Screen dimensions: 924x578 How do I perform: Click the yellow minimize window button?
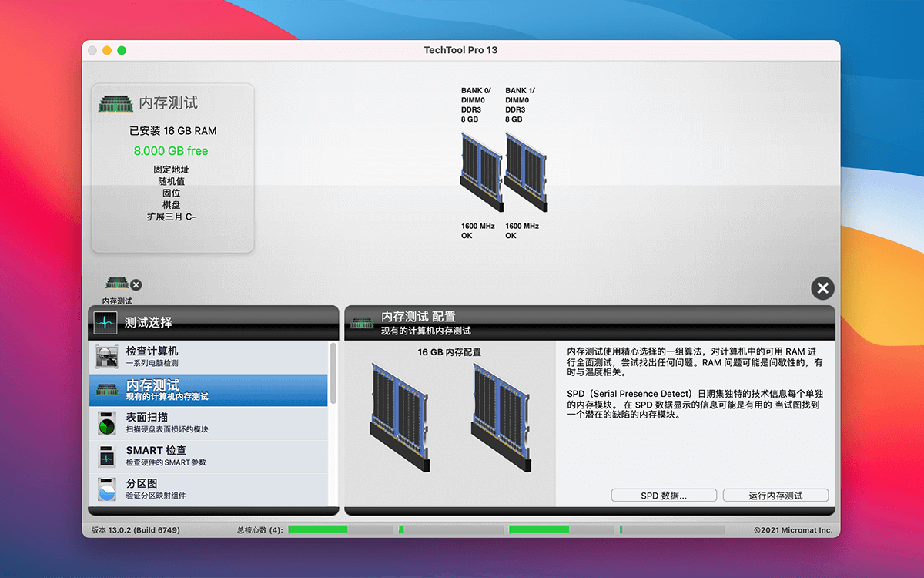point(107,50)
